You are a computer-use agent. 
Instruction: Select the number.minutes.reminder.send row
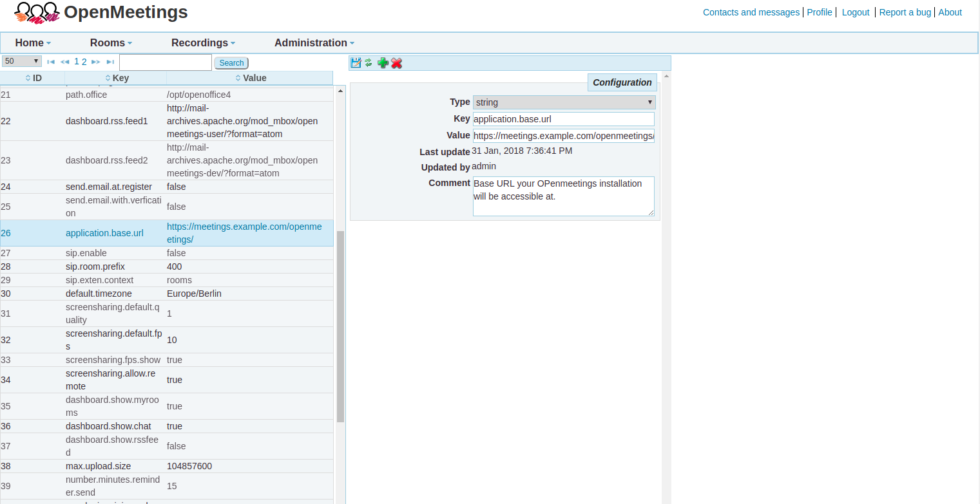167,486
